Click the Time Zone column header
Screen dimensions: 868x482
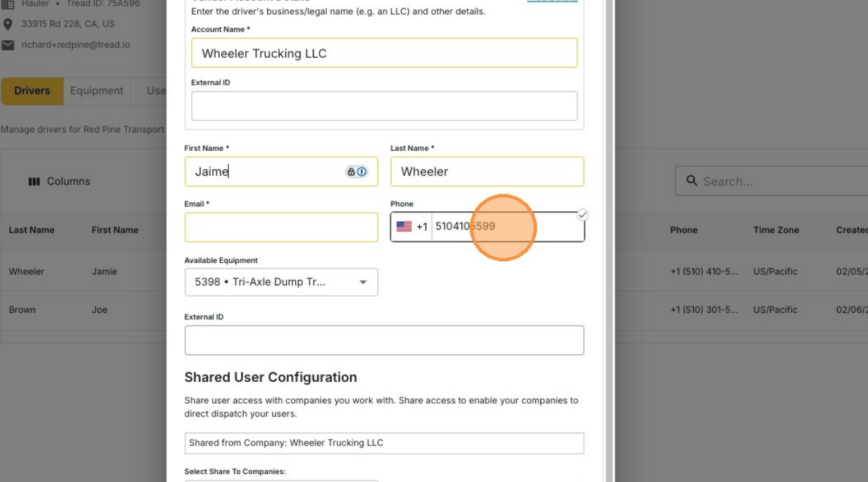776,230
